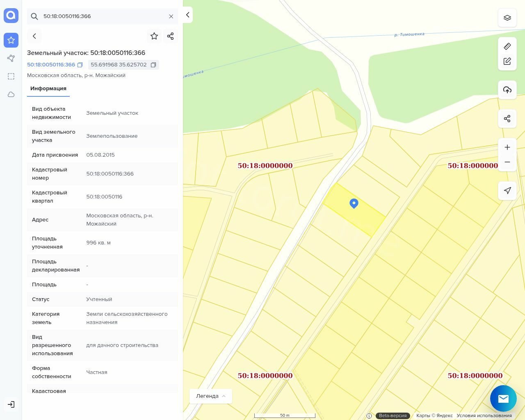Expand the Легенда dropdown

211,396
